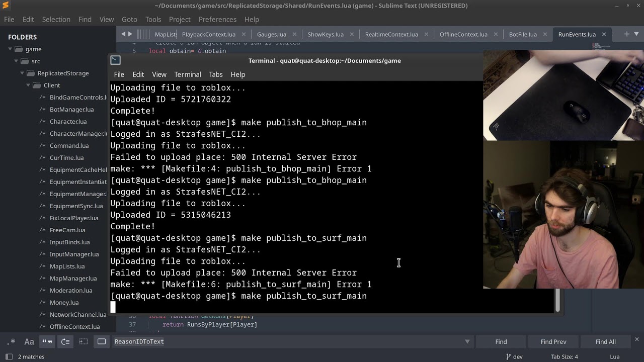
Task: Open Sublime Text Selection menu
Action: 56,19
